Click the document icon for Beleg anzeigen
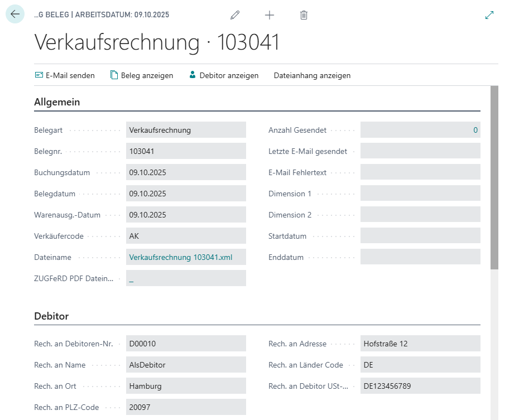The height and width of the screenshot is (420, 519). pos(114,75)
